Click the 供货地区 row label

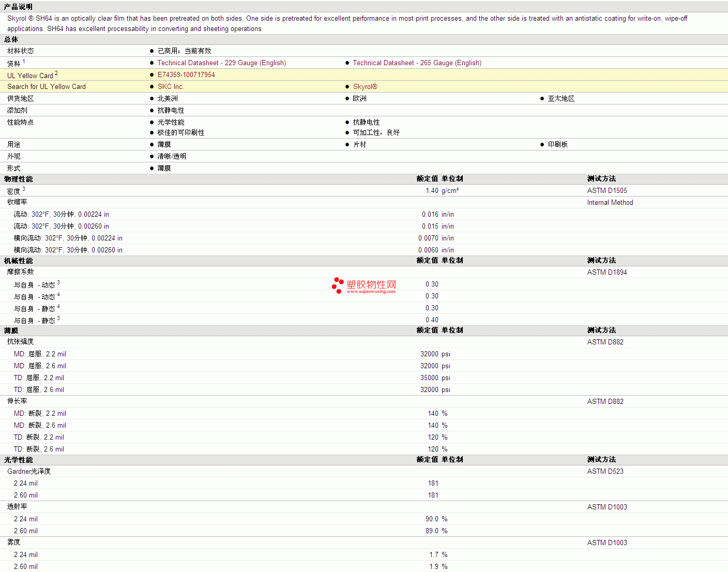(21, 98)
